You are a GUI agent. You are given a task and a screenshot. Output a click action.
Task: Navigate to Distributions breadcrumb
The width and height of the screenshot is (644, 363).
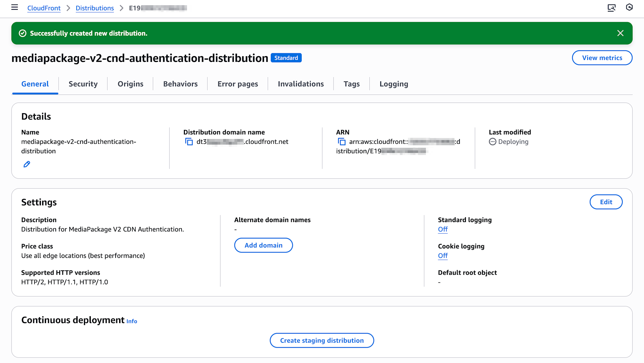pyautogui.click(x=95, y=8)
